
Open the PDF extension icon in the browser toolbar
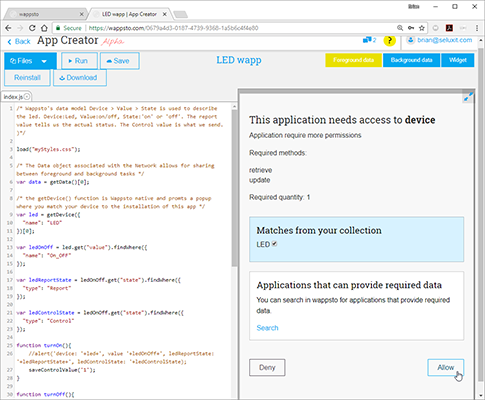click(449, 28)
